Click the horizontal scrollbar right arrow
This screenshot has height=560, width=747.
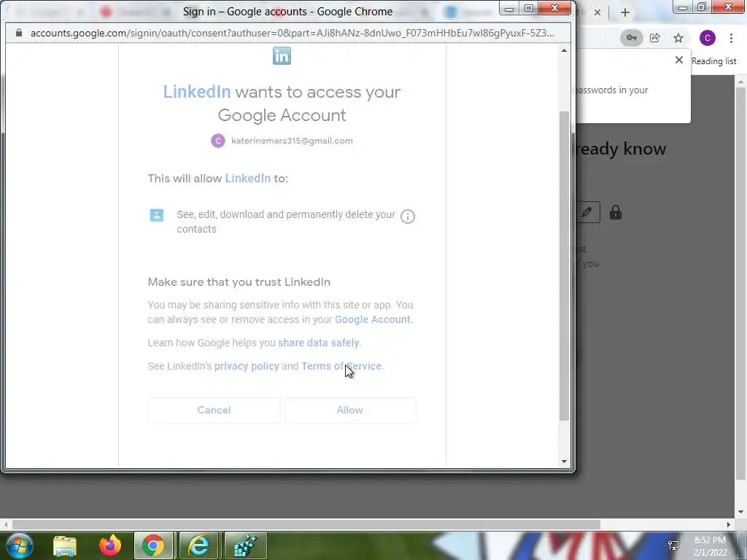(x=729, y=525)
